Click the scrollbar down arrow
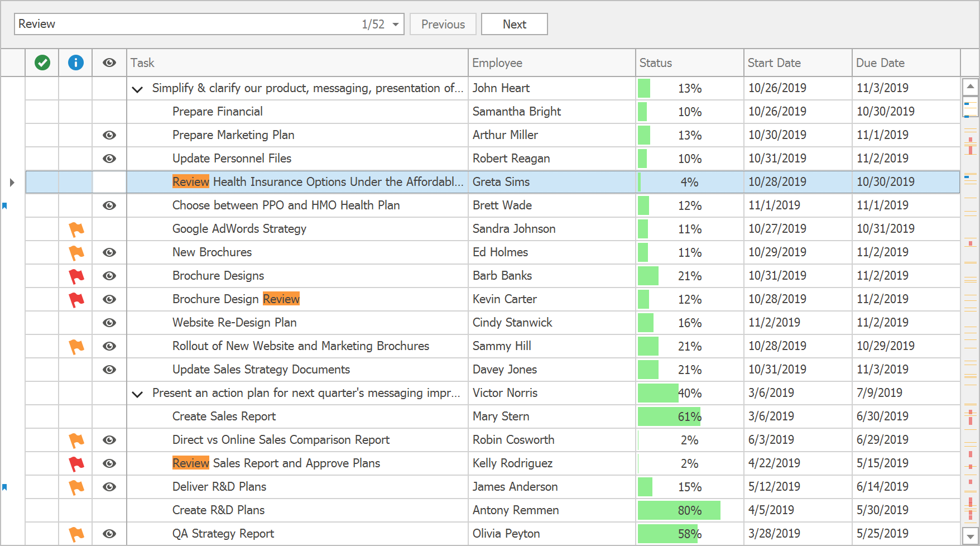The height and width of the screenshot is (546, 980). coord(971,536)
